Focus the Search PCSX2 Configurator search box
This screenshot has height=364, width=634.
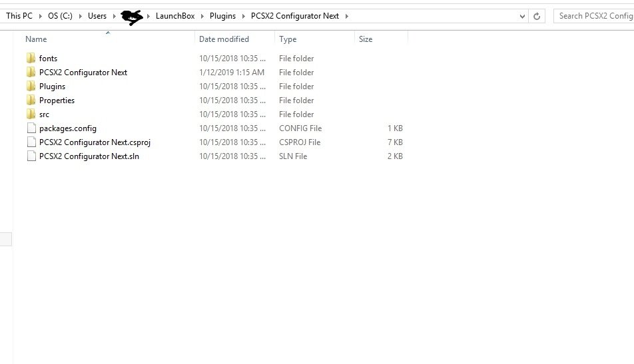pos(594,16)
